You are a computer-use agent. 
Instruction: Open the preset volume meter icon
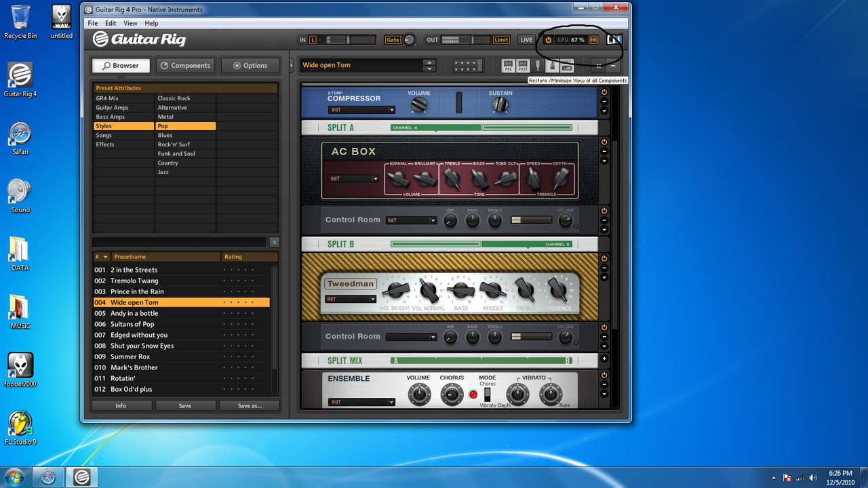click(x=567, y=66)
